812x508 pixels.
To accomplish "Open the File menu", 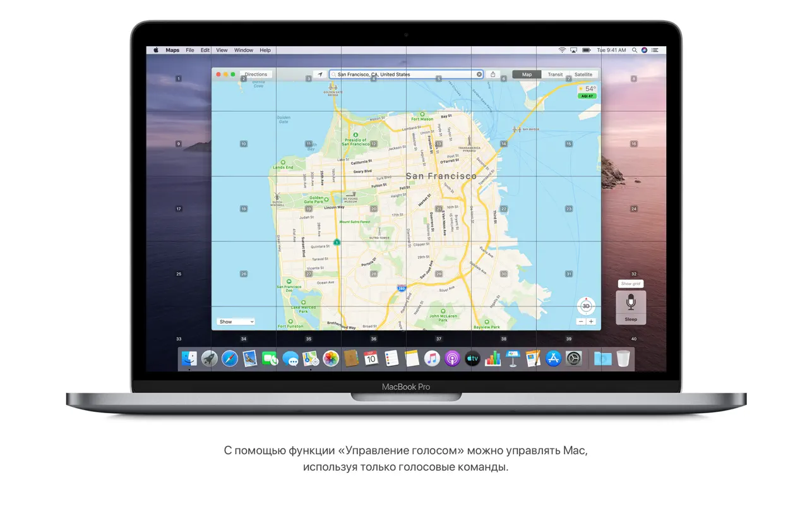I will coord(190,50).
